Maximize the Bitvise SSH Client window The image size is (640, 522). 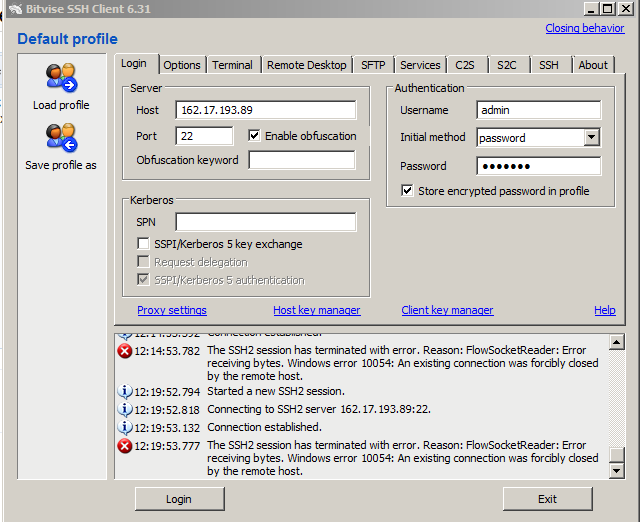coord(607,9)
